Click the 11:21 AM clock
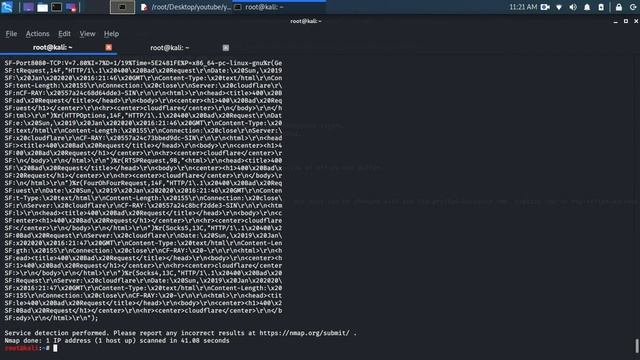This screenshot has width=640, height=360. pos(523,7)
